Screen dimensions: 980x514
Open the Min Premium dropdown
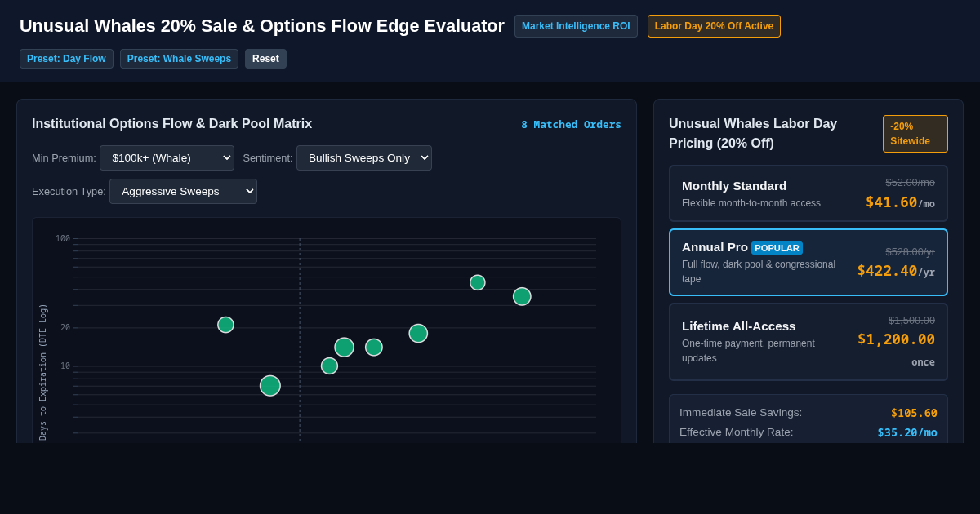tap(167, 157)
